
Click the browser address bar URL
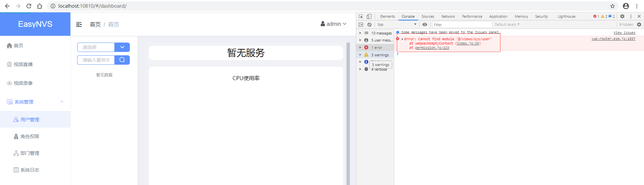(92, 6)
